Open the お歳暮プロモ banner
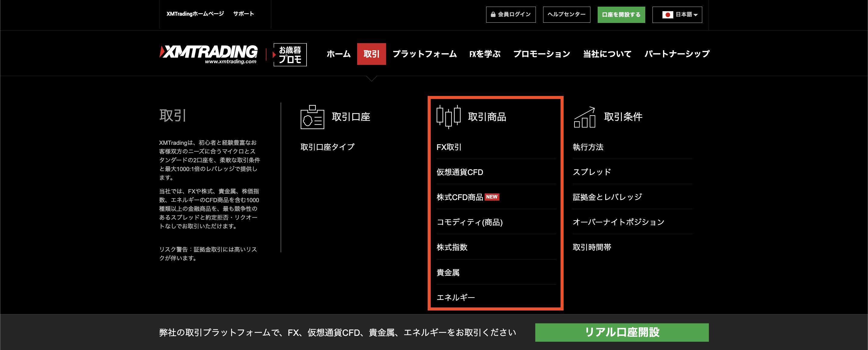The image size is (868, 350). point(290,55)
